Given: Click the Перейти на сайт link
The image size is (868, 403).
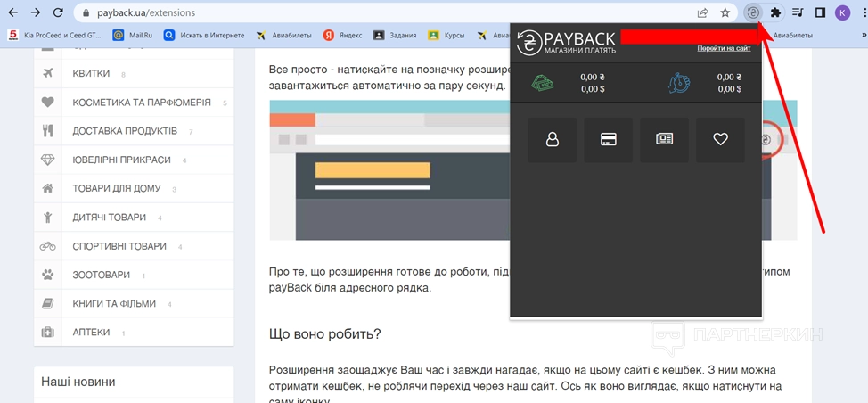Looking at the screenshot, I should [724, 49].
